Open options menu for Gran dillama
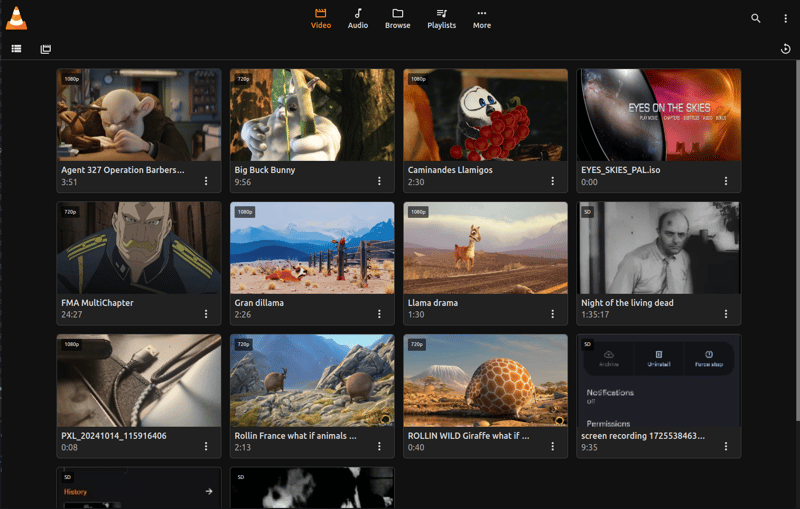The image size is (800, 509). [379, 314]
